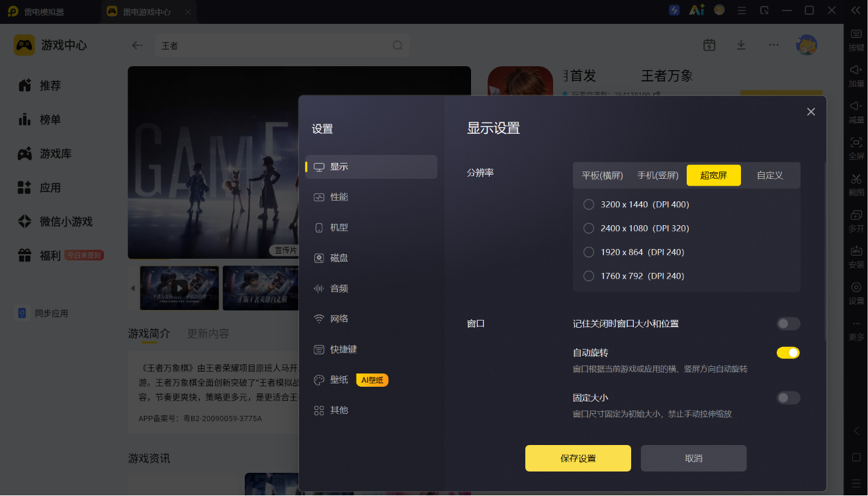Screen dimensions: 868x496
Task: Click the 保存设置 button
Action: coord(578,458)
